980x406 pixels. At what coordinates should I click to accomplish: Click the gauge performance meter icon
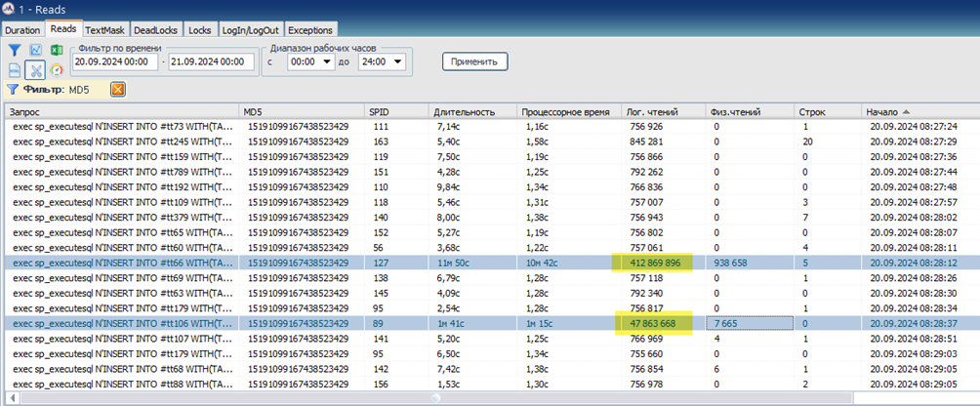pos(56,70)
